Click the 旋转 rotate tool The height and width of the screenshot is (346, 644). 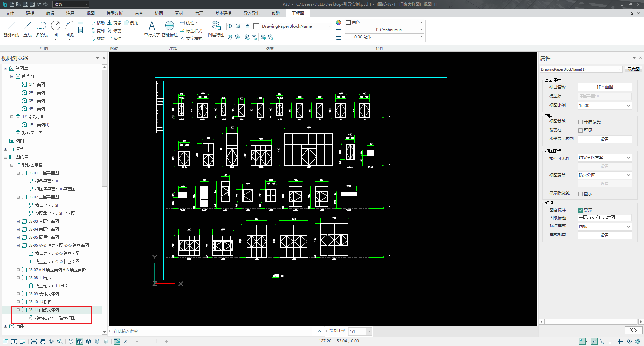(x=98, y=39)
